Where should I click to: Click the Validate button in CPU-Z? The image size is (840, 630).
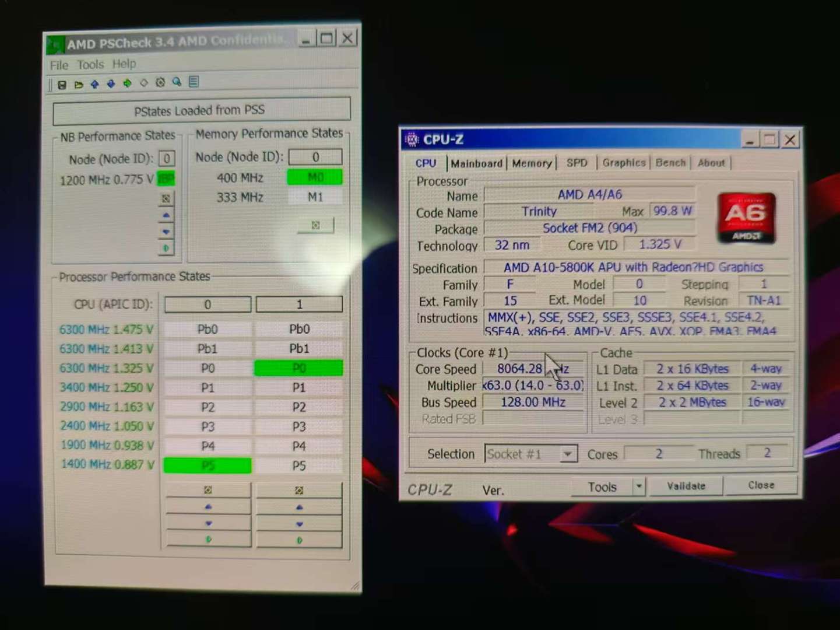(x=686, y=486)
